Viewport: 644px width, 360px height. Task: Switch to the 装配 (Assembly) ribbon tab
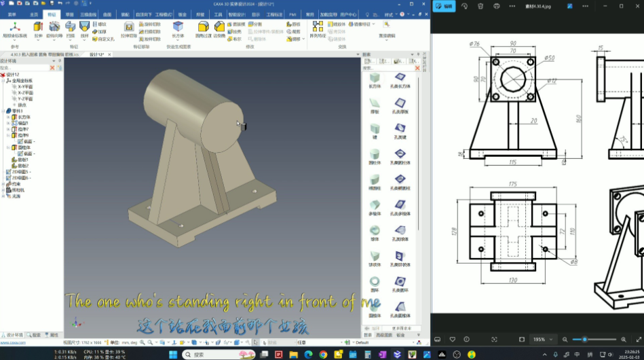click(126, 14)
